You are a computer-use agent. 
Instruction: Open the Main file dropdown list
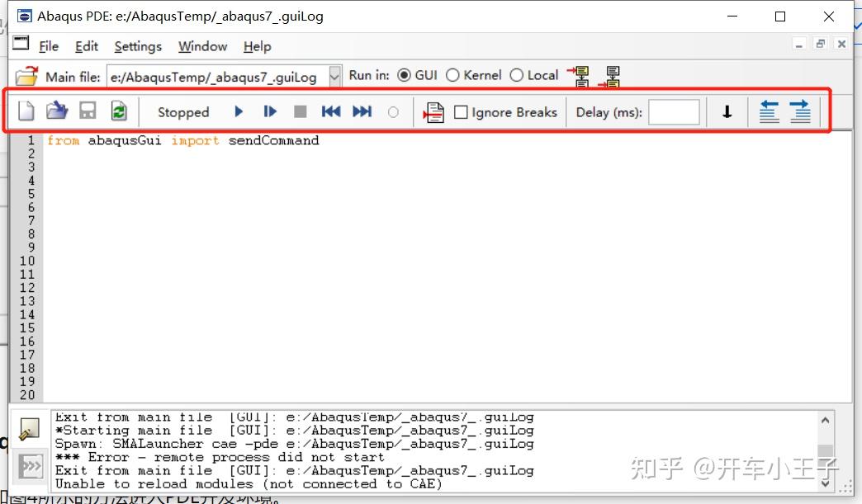[x=334, y=75]
